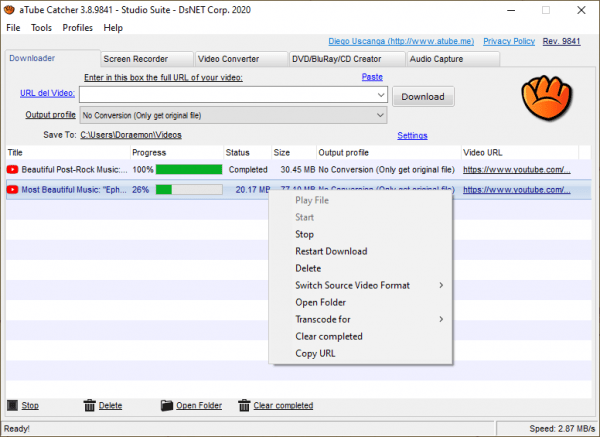Open the second row's youtube.com URL
Viewport: 600px width, 437px height.
517,189
